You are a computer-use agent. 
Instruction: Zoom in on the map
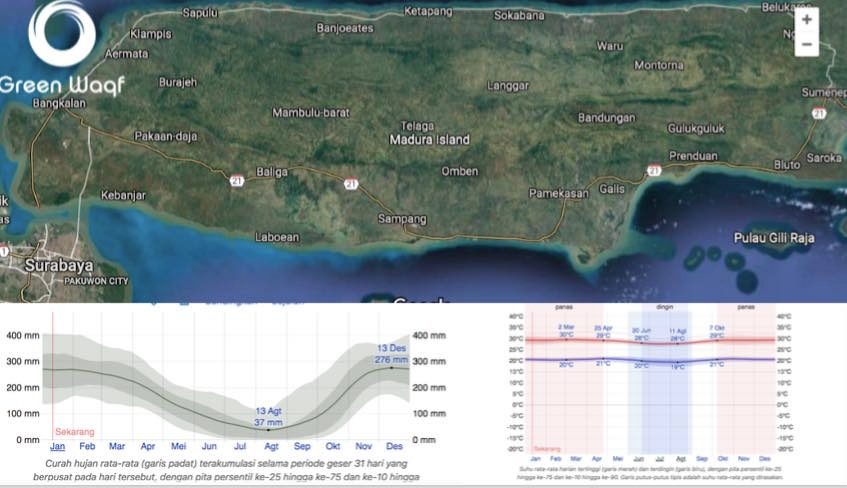click(x=806, y=20)
